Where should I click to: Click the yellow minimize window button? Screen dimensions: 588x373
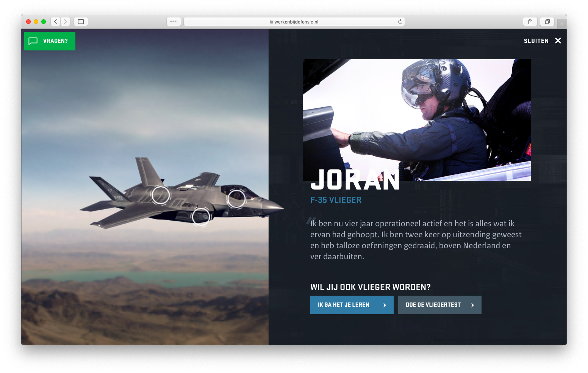36,22
